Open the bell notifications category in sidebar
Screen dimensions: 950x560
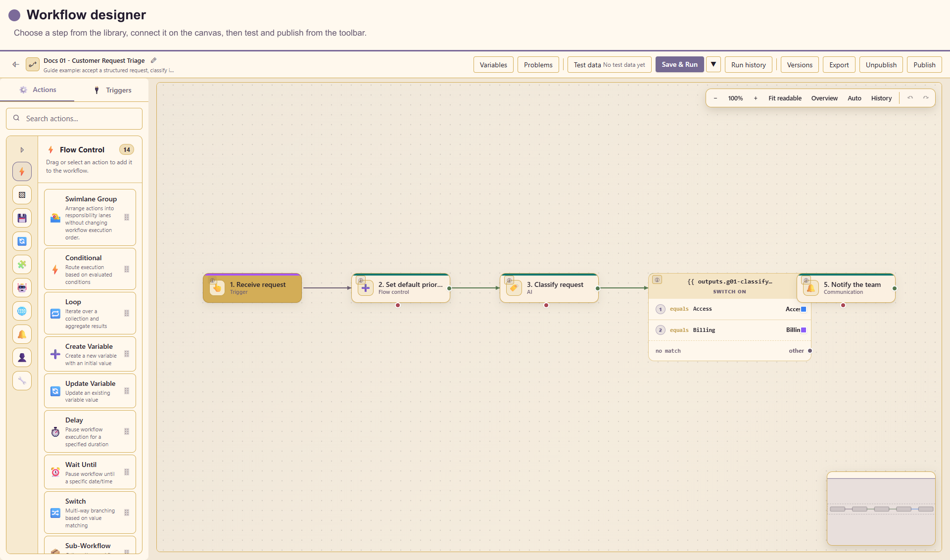[x=22, y=334]
